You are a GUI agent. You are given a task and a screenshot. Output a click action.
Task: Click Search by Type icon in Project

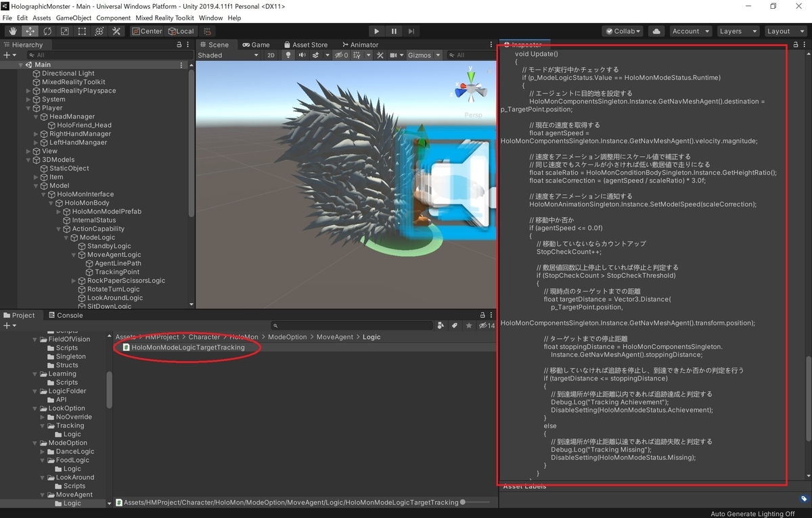coord(441,326)
